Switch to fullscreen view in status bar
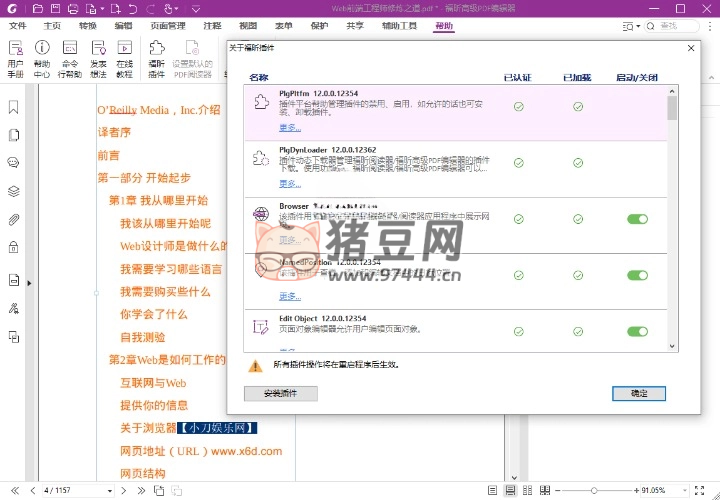Viewport: 720px width, 500px height. coord(698,491)
